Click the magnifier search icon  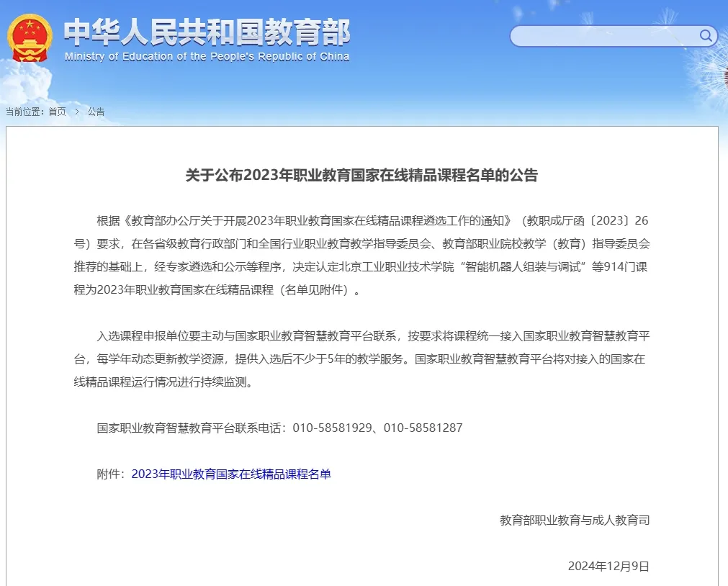click(x=706, y=36)
